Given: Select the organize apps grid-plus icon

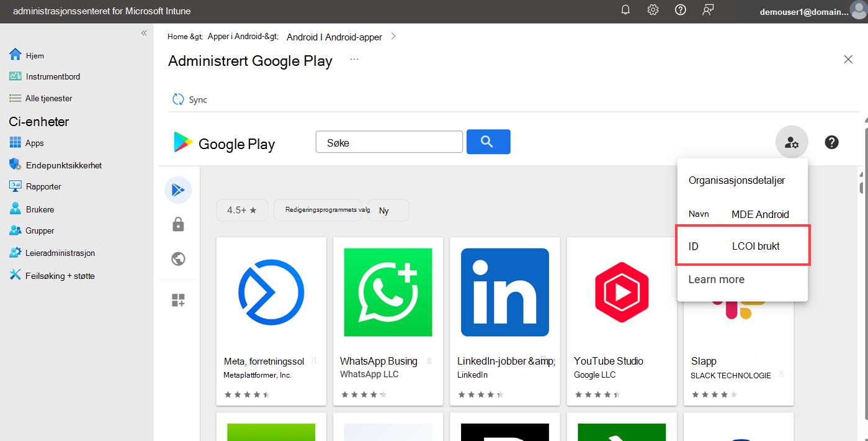Looking at the screenshot, I should [x=178, y=301].
